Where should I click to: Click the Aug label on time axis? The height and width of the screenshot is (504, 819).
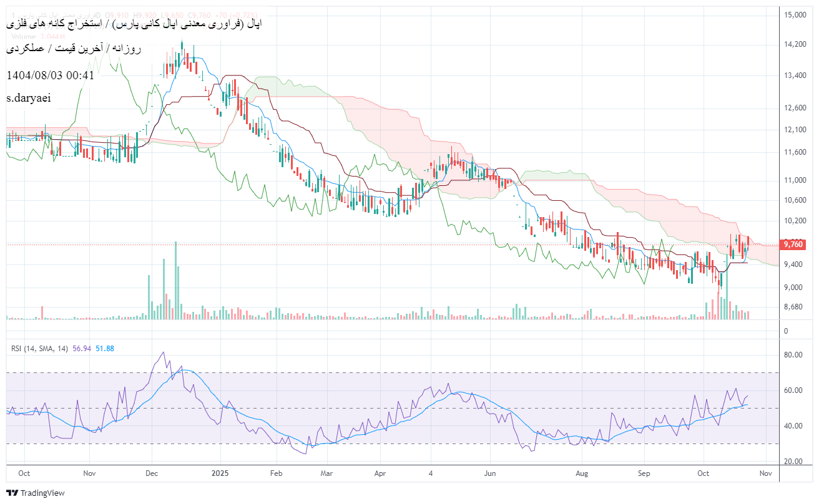tap(582, 473)
